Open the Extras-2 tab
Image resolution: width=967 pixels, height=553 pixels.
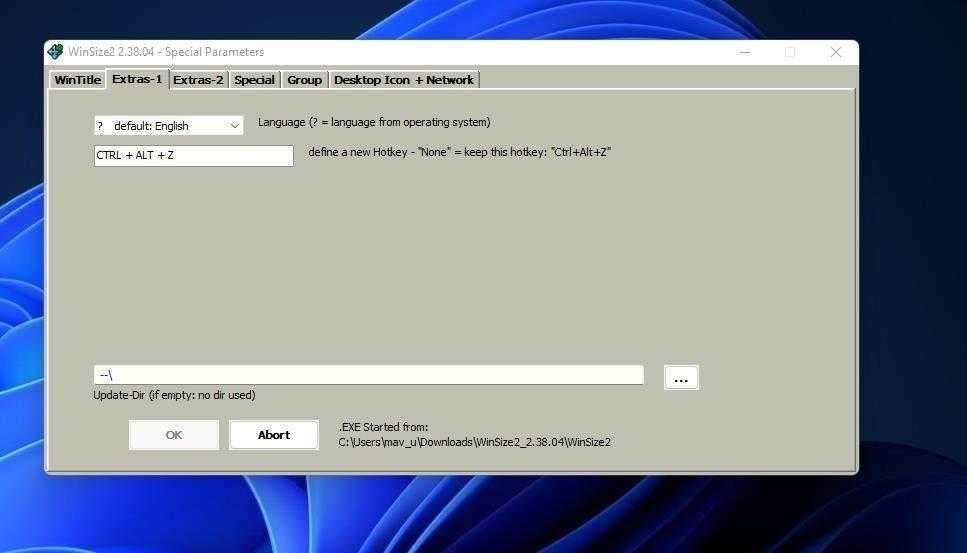point(198,80)
